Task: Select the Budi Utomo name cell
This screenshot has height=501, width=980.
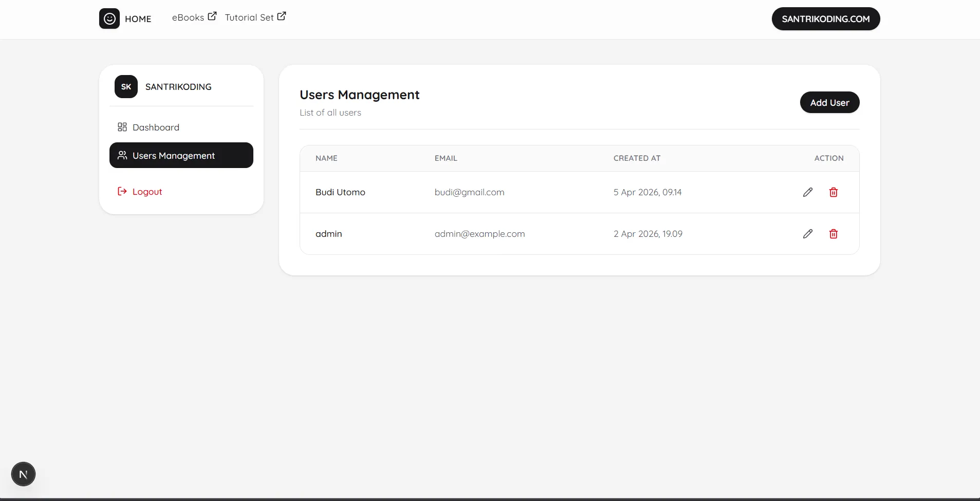Action: click(x=340, y=192)
